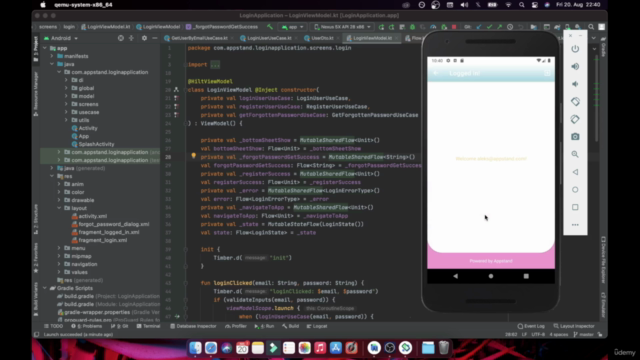Image resolution: width=640 pixels, height=360 pixels.
Task: Tap Android navigation bar home button on phone
Action: (491, 276)
